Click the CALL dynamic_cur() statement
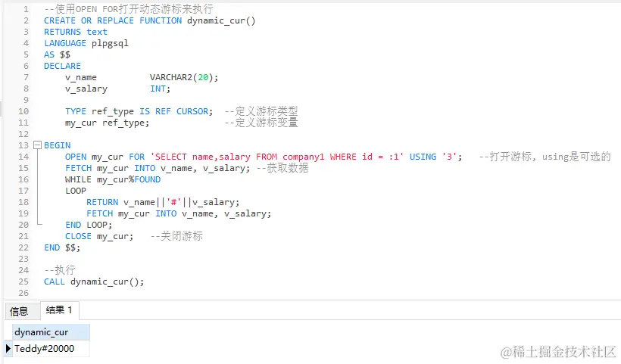Image resolution: width=621 pixels, height=364 pixels. click(x=94, y=282)
